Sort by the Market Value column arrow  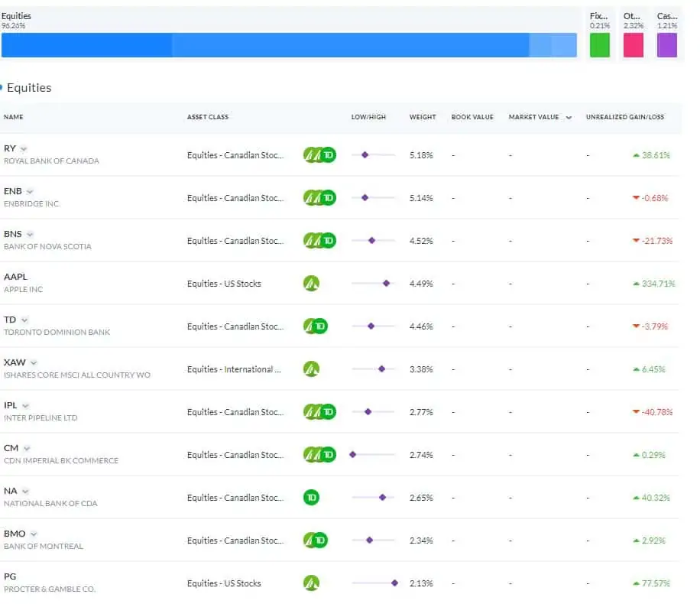pyautogui.click(x=568, y=118)
